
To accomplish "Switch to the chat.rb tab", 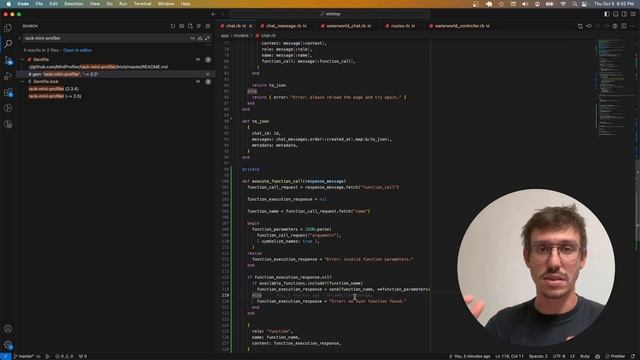I will 236,26.
